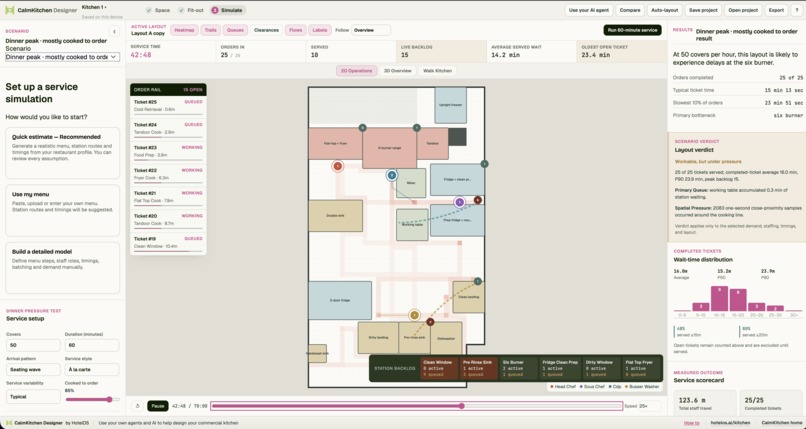This screenshot has height=429, width=806.
Task: Toggle the Trails overlay
Action: [x=210, y=30]
